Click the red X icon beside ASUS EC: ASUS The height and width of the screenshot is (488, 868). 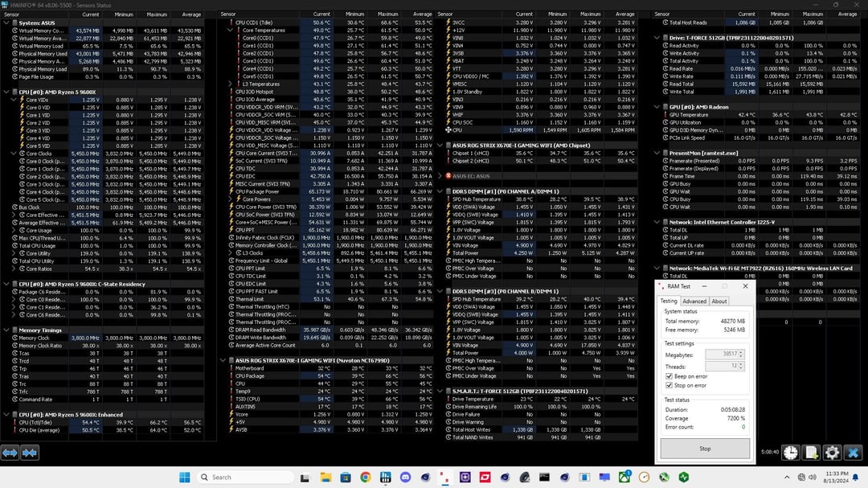pos(448,176)
